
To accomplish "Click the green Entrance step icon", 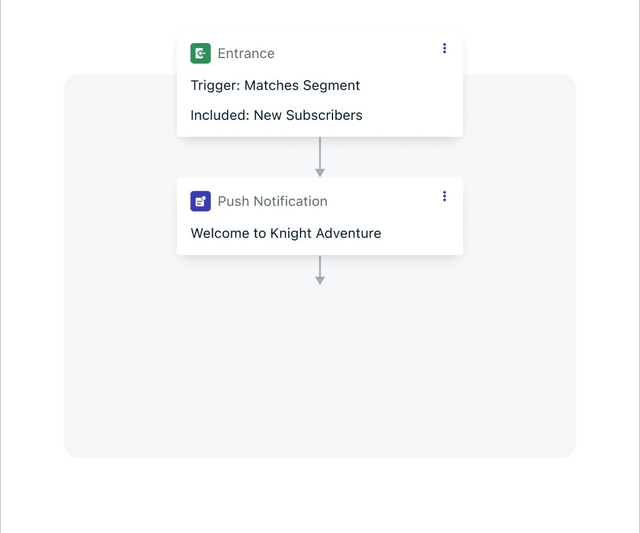I will tap(200, 53).
